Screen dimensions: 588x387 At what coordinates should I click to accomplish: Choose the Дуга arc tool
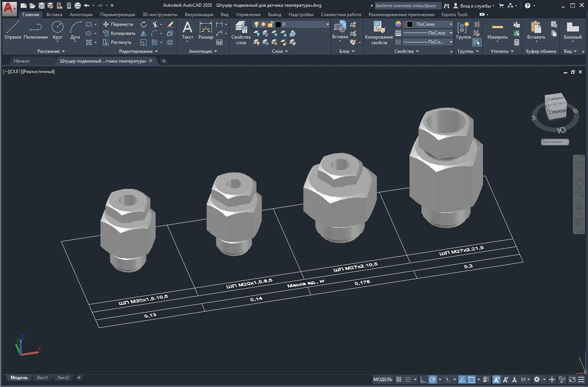coord(75,30)
